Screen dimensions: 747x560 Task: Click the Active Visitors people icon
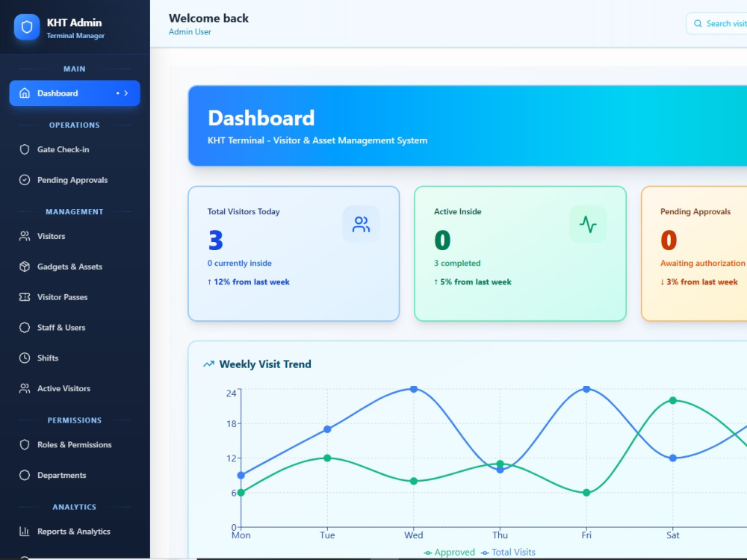tap(25, 388)
